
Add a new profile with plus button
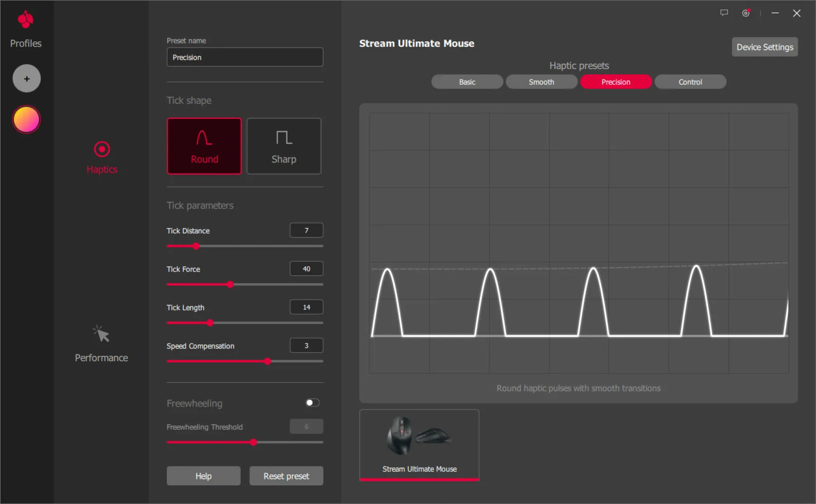27,78
